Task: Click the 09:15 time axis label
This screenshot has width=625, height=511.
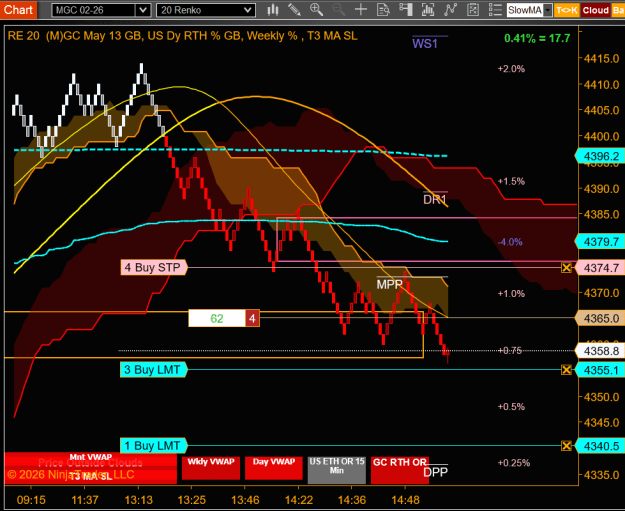Action: click(31, 500)
